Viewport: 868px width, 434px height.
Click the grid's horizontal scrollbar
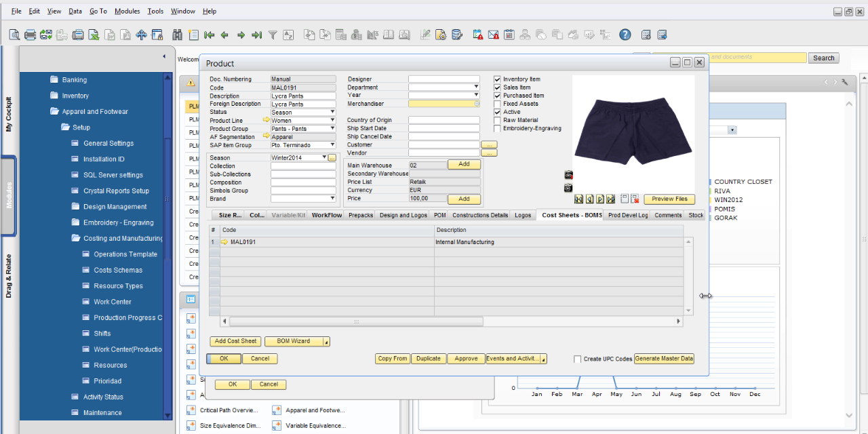click(356, 321)
